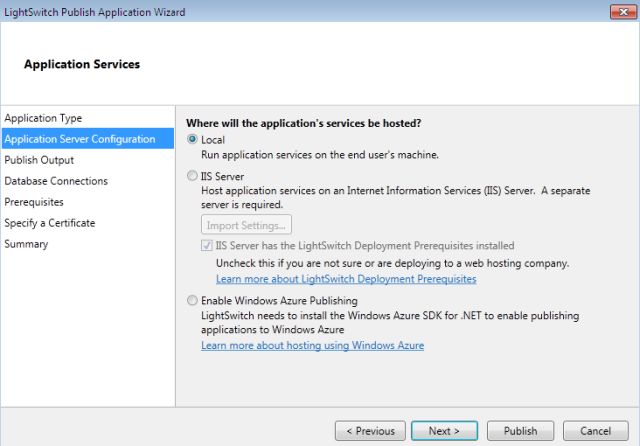The height and width of the screenshot is (446, 640).
Task: Click 'Run application services on the end user's machine.' text
Action: click(x=320, y=155)
